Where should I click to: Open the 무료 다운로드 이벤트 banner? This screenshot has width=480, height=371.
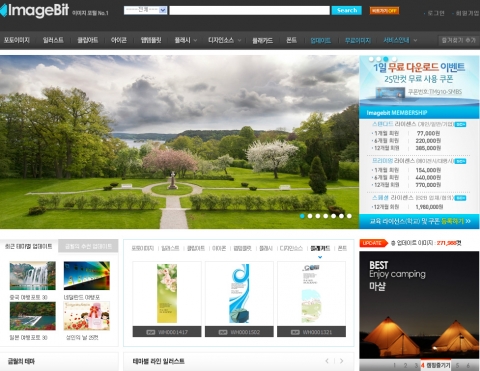419,80
